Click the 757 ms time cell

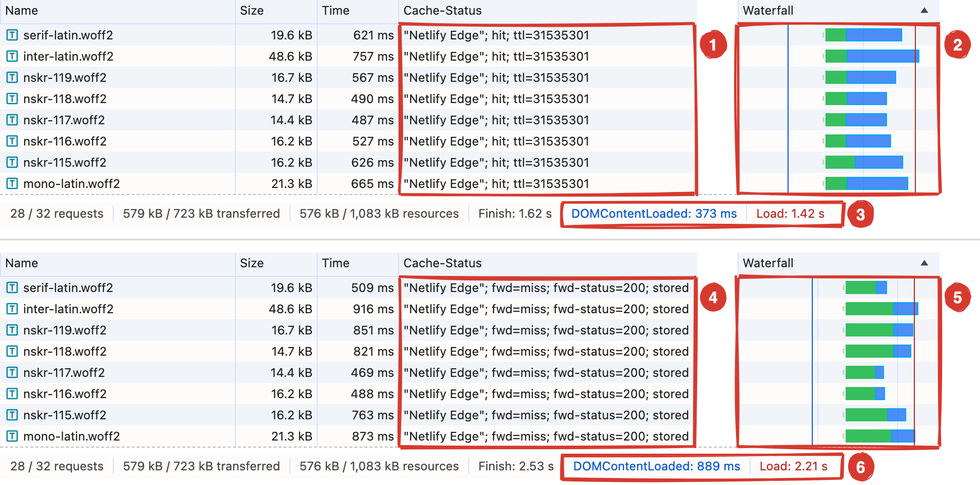pyautogui.click(x=373, y=56)
